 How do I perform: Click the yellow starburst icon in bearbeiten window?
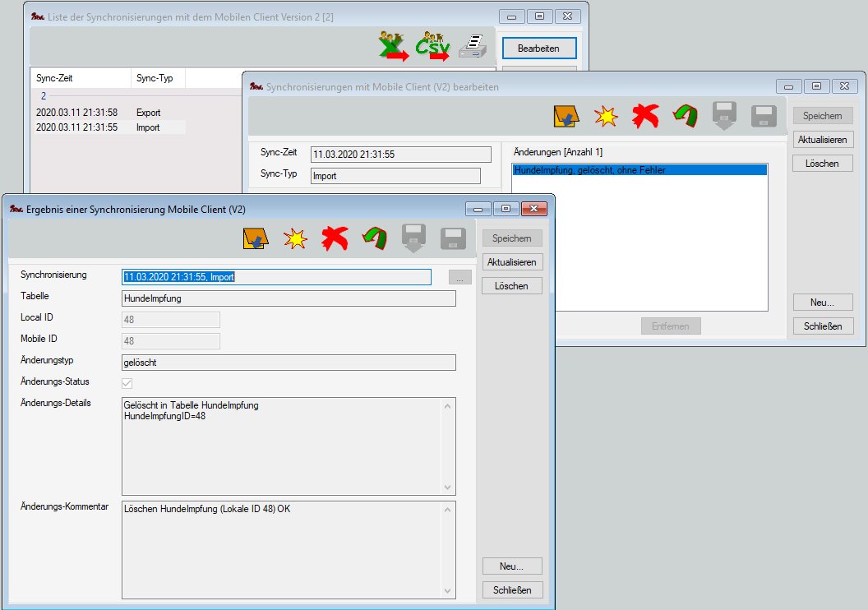[606, 116]
